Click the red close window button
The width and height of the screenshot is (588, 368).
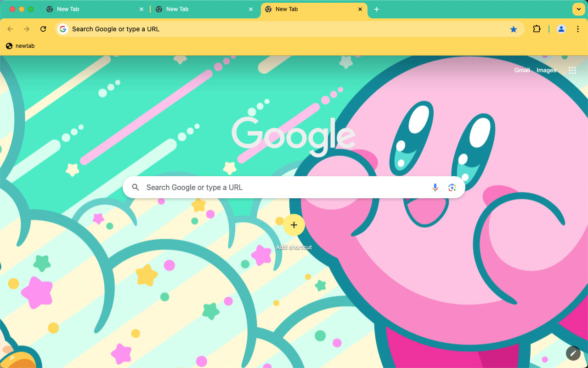click(x=12, y=9)
